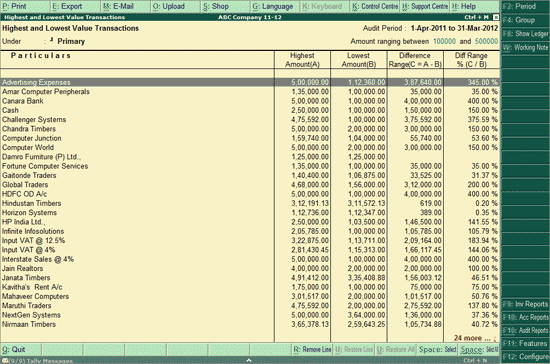Click the Remove Line button
Screen dimensions: 550x364
coord(312,349)
